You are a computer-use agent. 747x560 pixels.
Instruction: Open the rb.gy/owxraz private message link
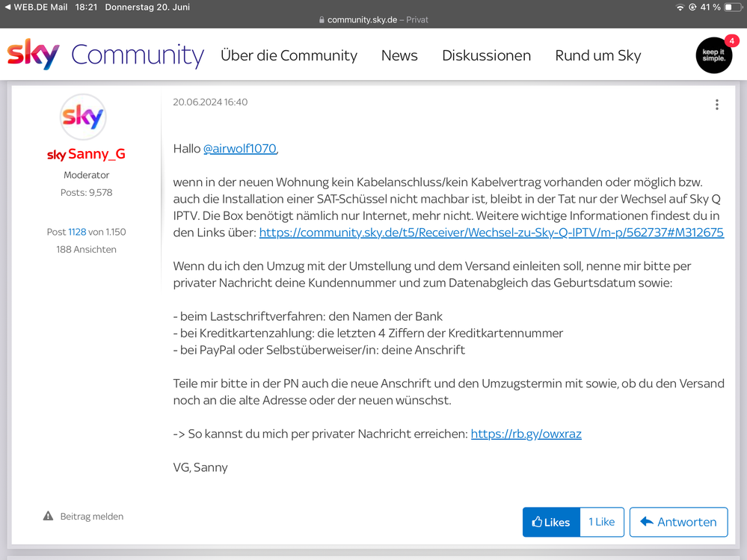tap(526, 434)
